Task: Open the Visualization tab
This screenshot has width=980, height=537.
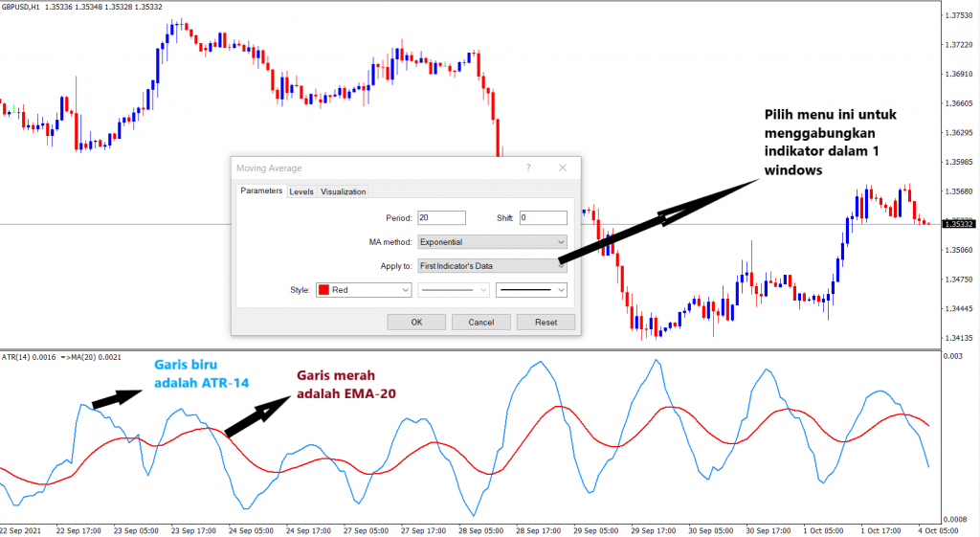Action: pyautogui.click(x=343, y=191)
